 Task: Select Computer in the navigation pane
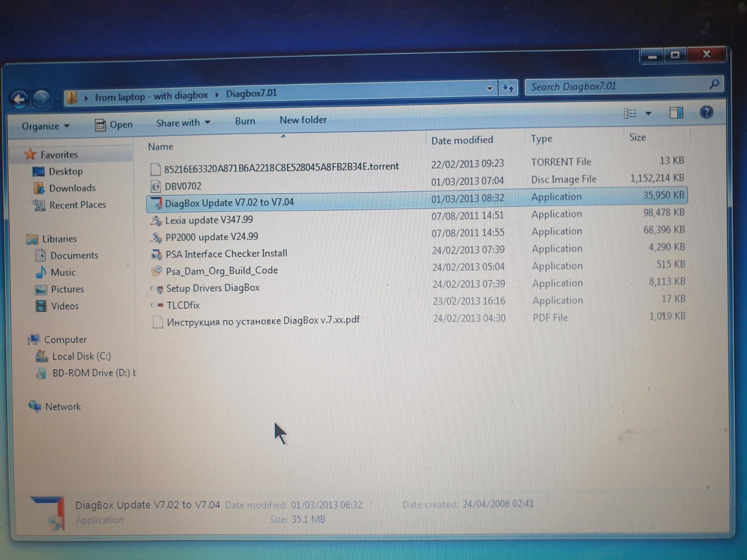point(65,340)
